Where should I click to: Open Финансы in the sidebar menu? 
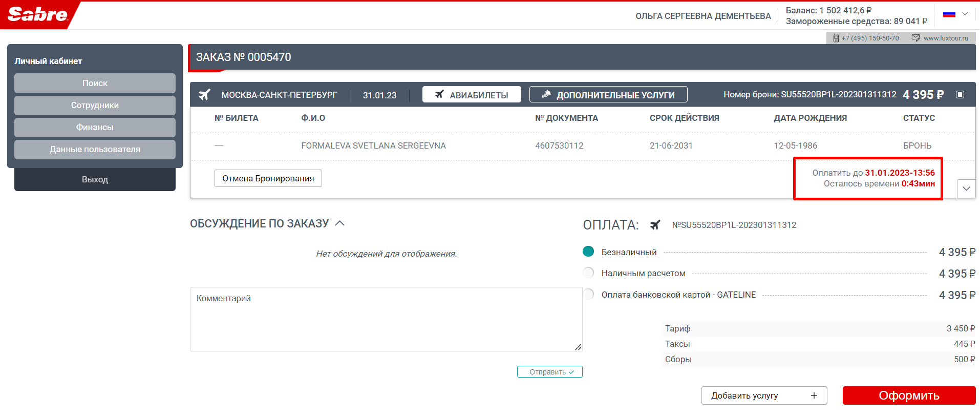click(x=95, y=127)
